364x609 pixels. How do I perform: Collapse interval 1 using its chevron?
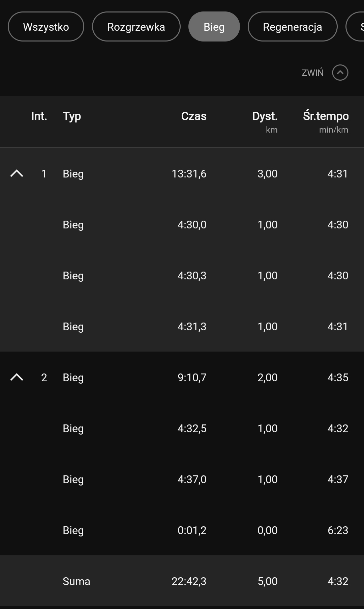pyautogui.click(x=17, y=173)
